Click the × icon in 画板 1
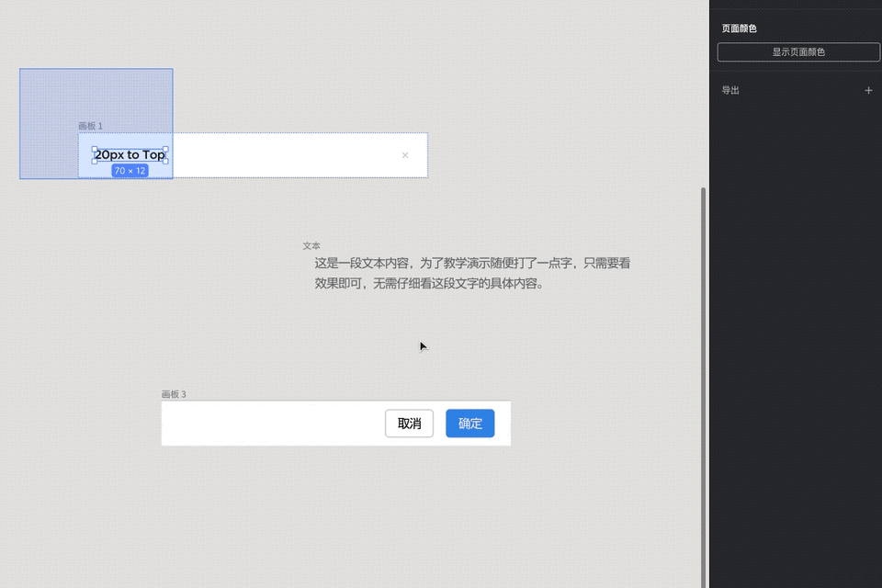Viewport: 882px width, 588px height. 405,155
